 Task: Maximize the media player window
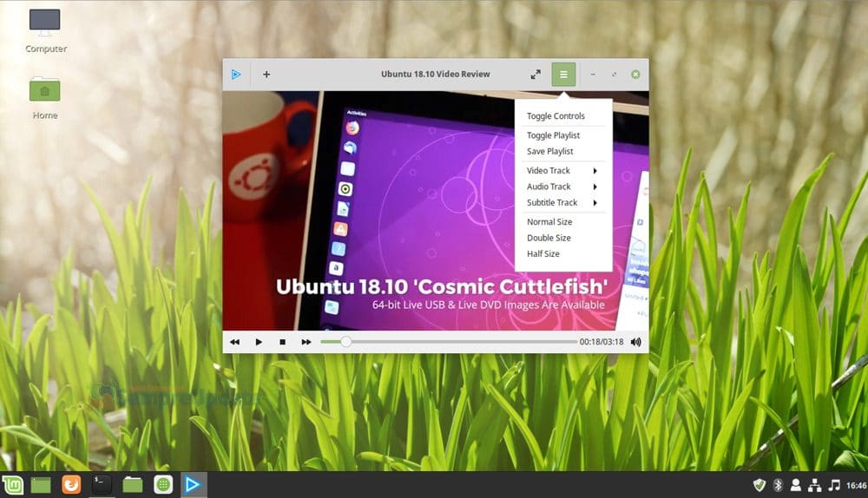pyautogui.click(x=614, y=74)
